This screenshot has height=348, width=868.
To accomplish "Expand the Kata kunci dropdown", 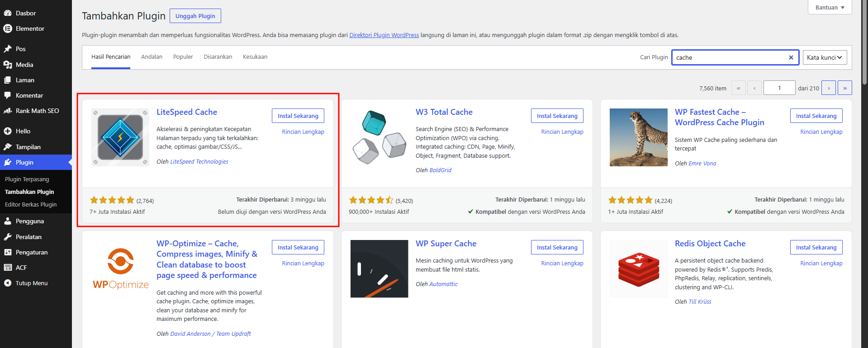I will point(825,57).
